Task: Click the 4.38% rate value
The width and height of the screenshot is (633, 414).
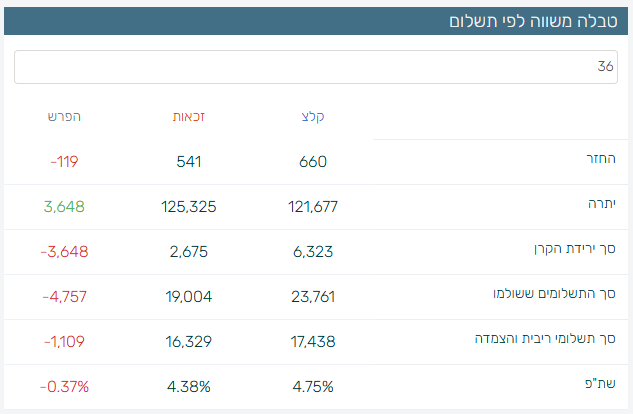Action: [189, 386]
